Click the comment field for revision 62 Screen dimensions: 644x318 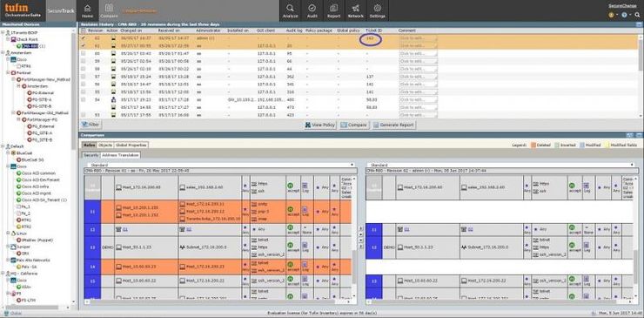(418, 38)
